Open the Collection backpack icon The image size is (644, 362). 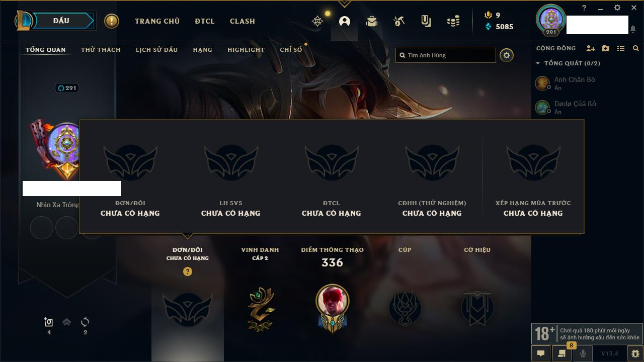click(x=372, y=21)
